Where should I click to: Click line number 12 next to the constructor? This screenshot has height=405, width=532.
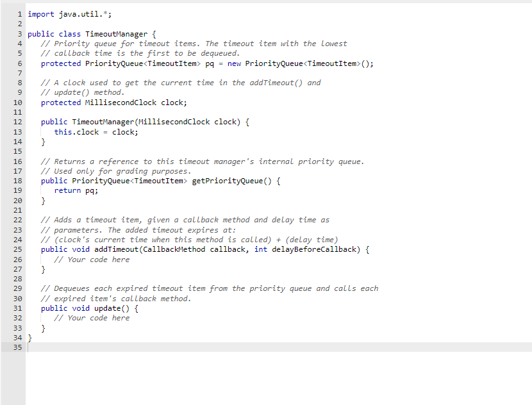coord(17,122)
